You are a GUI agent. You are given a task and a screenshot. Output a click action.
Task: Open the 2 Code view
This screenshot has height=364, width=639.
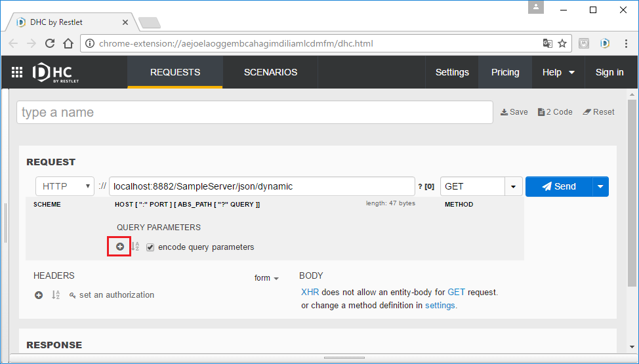pyautogui.click(x=554, y=112)
